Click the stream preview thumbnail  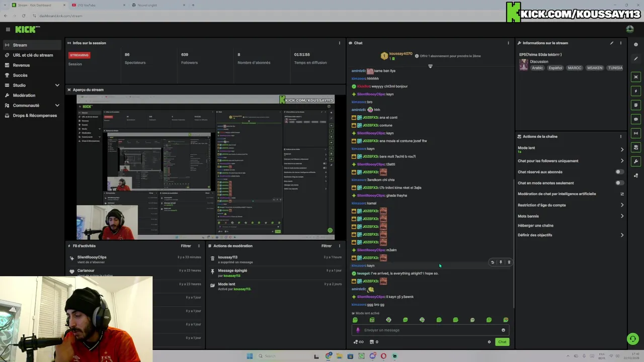205,167
